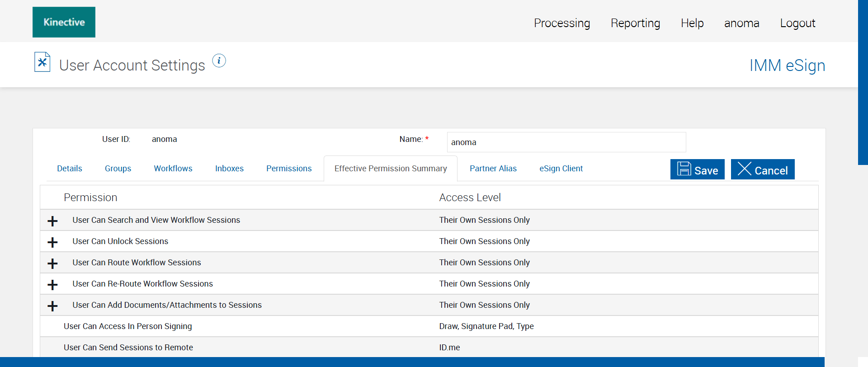Click the IMM eSign title link
Screen dimensions: 868x367
point(787,66)
